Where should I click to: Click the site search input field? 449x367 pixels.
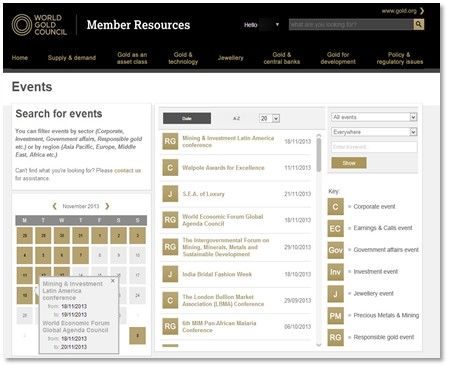point(351,24)
